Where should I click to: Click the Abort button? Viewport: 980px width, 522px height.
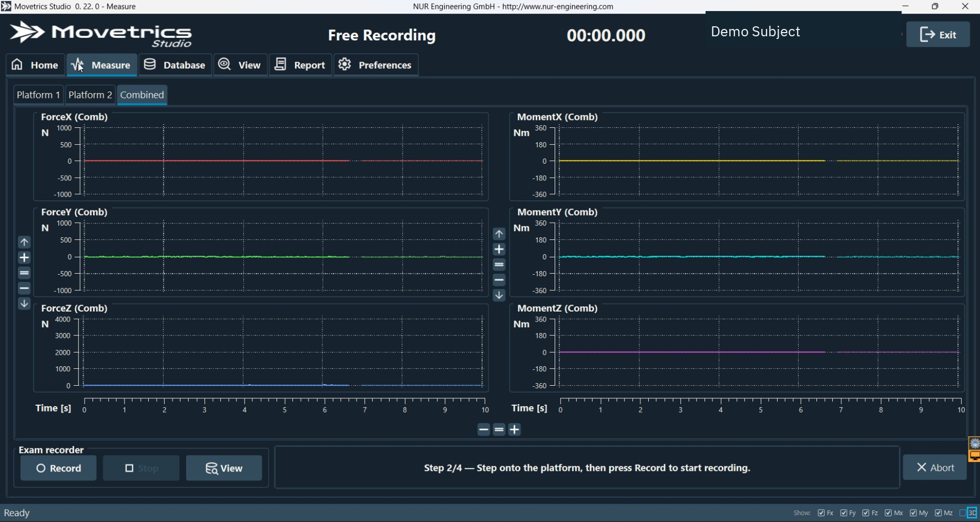(935, 467)
